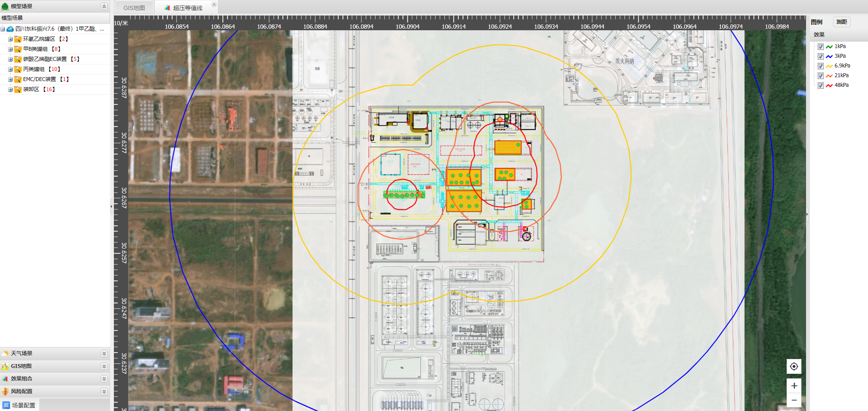Click the 风险配置 shield icon
This screenshot has height=411, width=868.
(5, 391)
